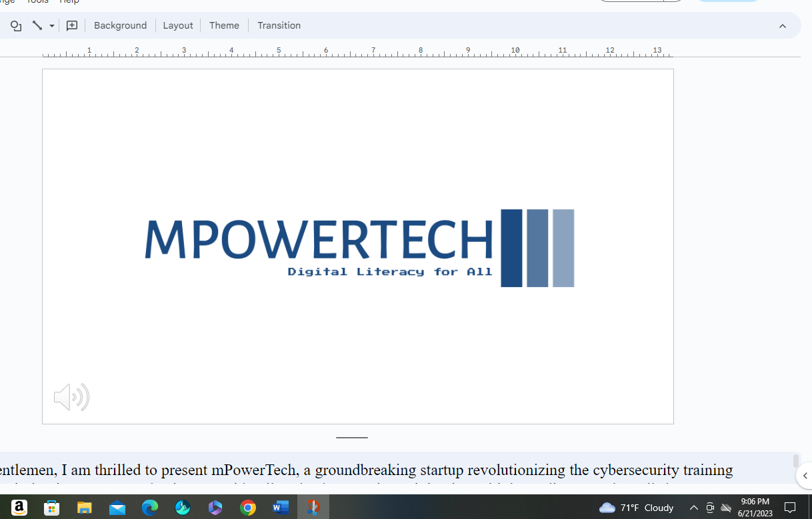
Task: Select the Line tool
Action: (x=37, y=26)
